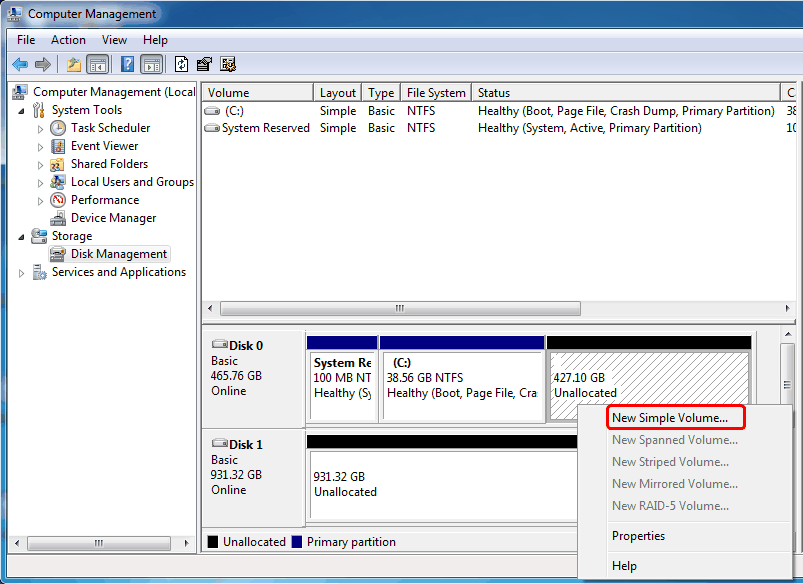Click the volume list scroll left arrow
803x584 pixels.
[210, 308]
